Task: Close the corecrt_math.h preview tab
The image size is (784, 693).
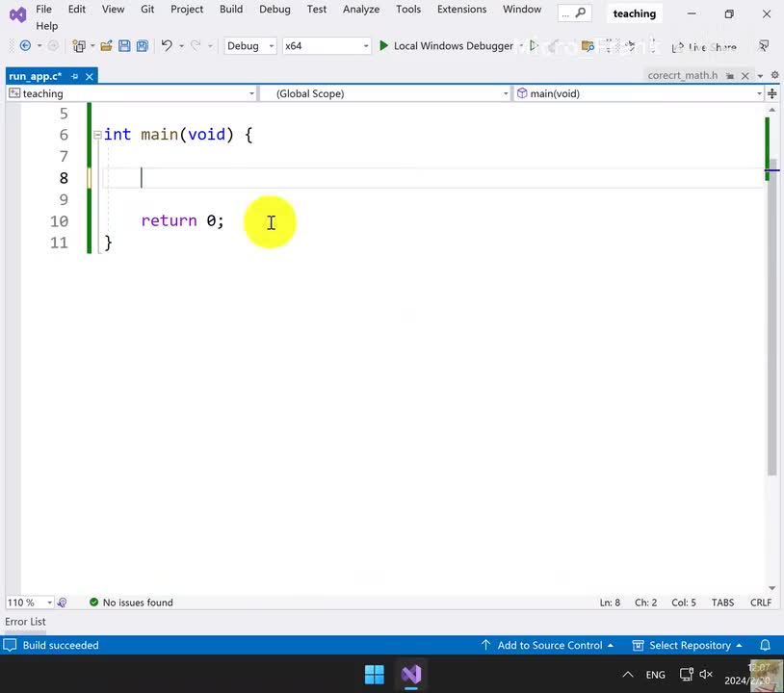Action: [x=745, y=76]
